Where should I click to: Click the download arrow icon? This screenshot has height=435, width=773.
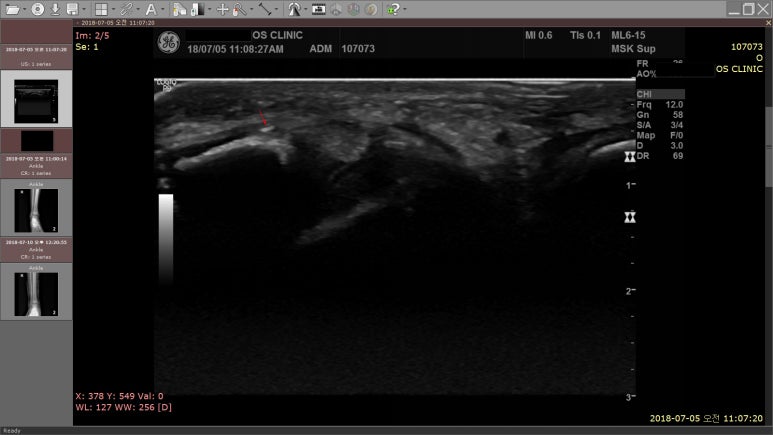tap(55, 9)
